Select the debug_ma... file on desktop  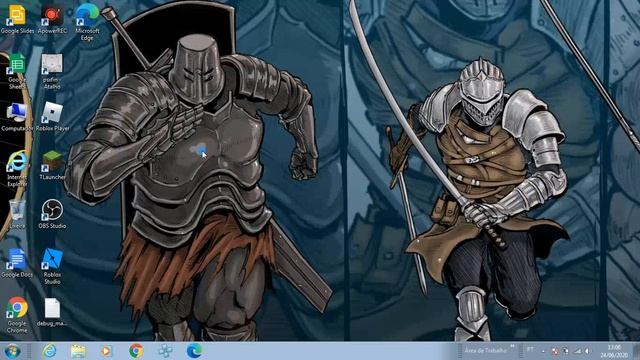click(52, 312)
